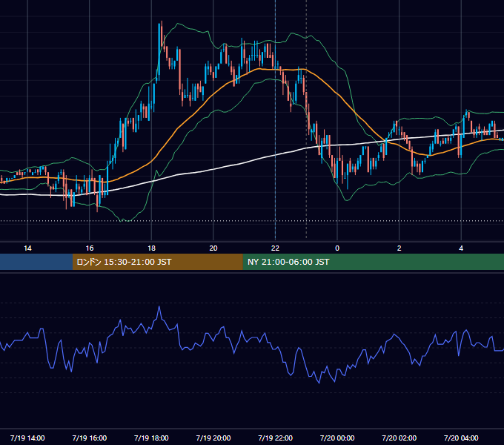The height and width of the screenshot is (445, 504).
Task: Click the 7/19 20:00 timestamp label
Action: (x=213, y=438)
